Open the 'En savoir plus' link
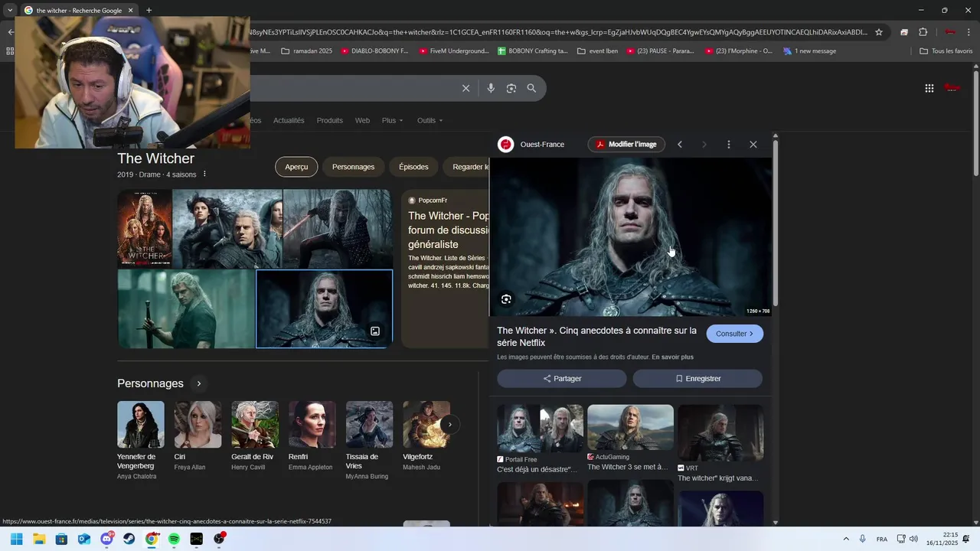Image resolution: width=980 pixels, height=551 pixels. (x=672, y=357)
